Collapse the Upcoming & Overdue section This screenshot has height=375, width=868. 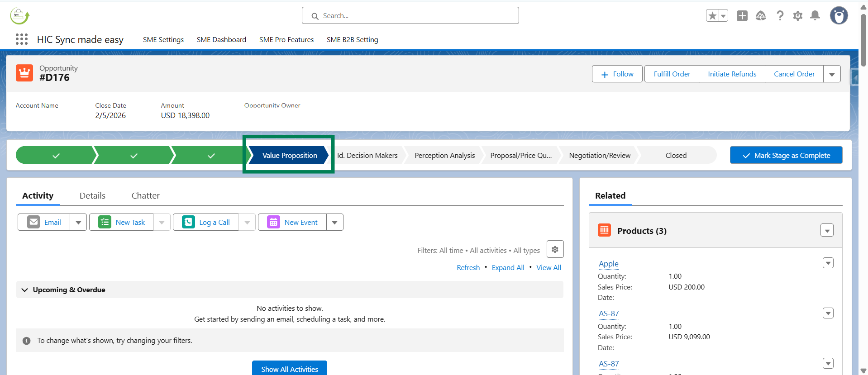(25, 290)
